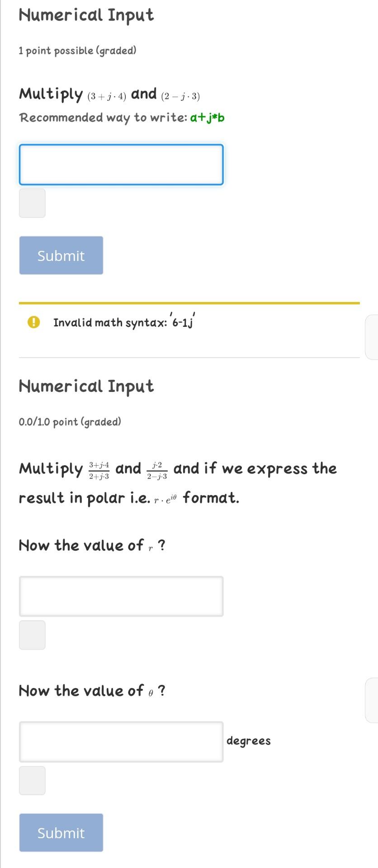Image resolution: width=378 pixels, height=868 pixels.
Task: Click the yellow divider above the error banner
Action: (x=189, y=301)
